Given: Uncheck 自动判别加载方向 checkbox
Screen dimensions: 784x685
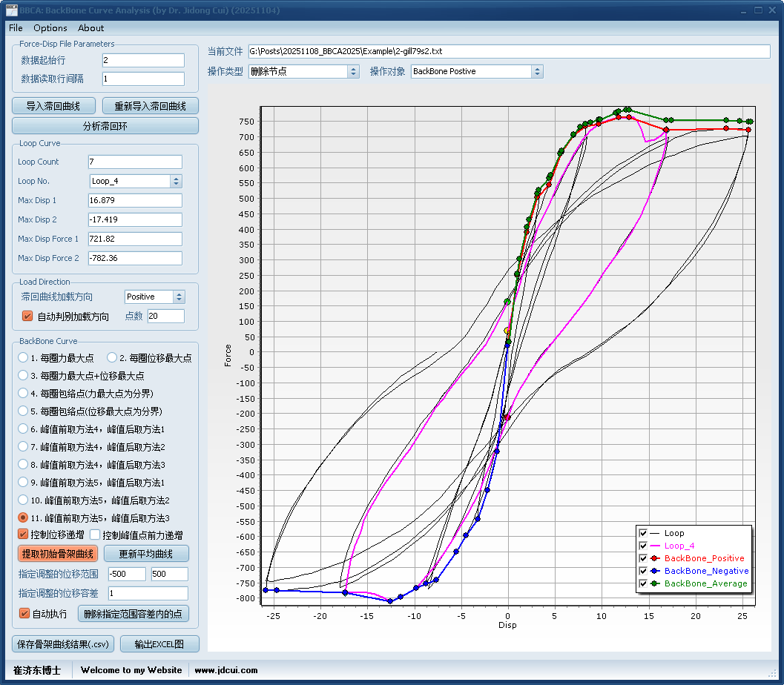Looking at the screenshot, I should 27,317.
